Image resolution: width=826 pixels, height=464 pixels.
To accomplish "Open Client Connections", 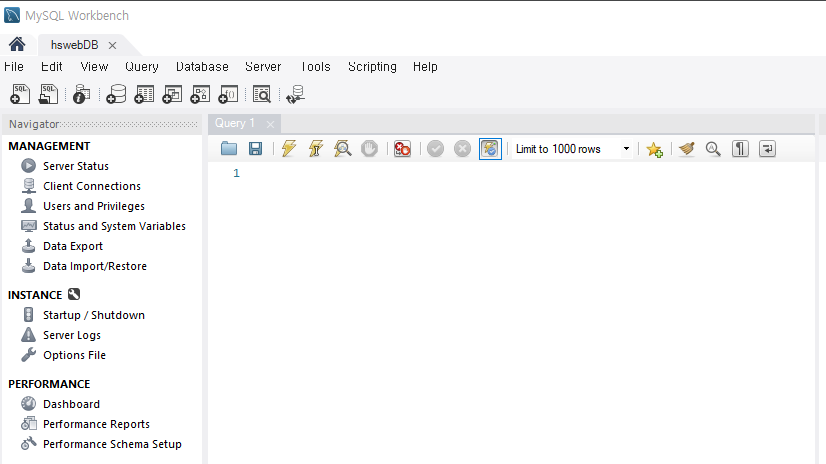I will tap(92, 186).
